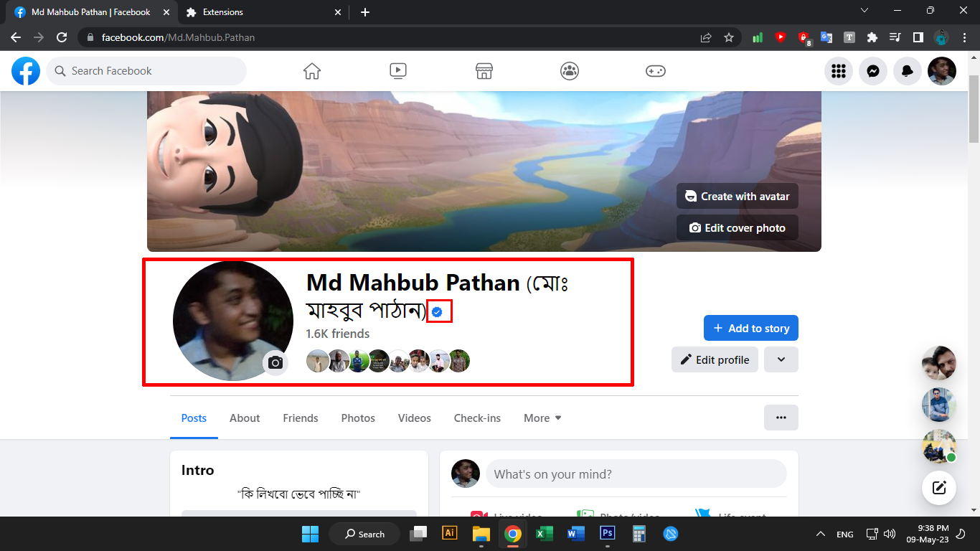This screenshot has width=980, height=551.
Task: Reload the page in Chrome
Action: click(62, 37)
